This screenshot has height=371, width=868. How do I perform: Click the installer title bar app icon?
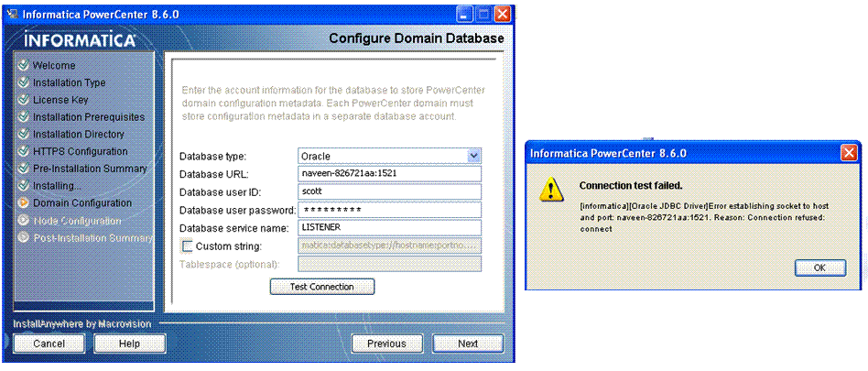12,14
